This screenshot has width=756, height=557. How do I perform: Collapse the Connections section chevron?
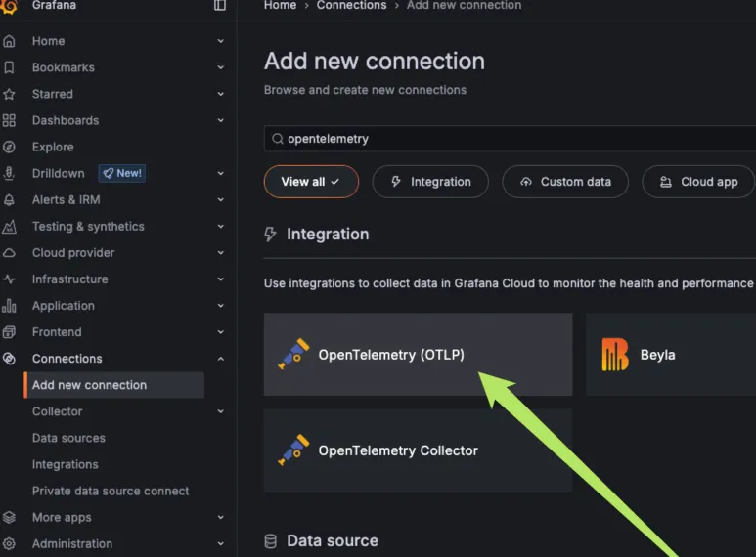[x=220, y=359]
